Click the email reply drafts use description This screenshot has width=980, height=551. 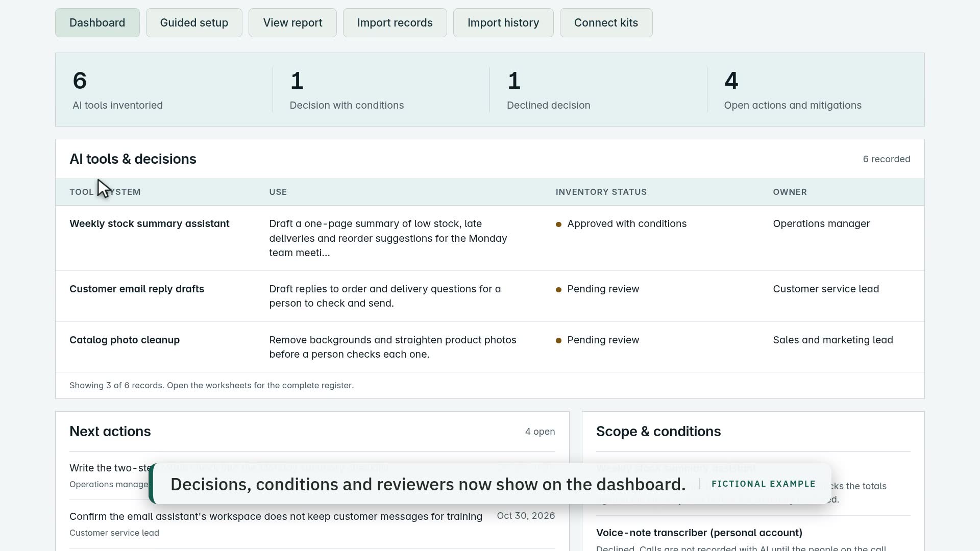pos(385,296)
